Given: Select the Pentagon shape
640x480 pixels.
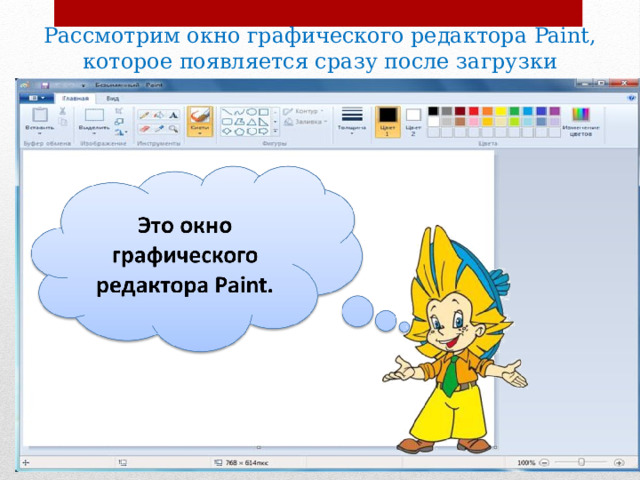Looking at the screenshot, I should coord(240,131).
